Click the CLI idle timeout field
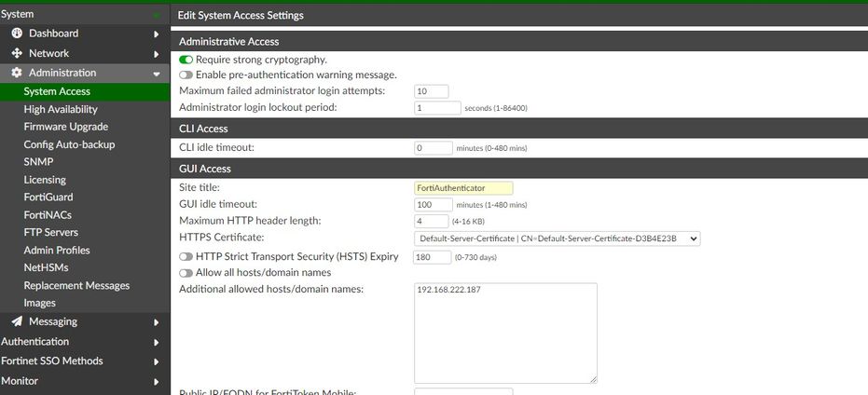Screen dimensions: 868x395 [x=434, y=148]
